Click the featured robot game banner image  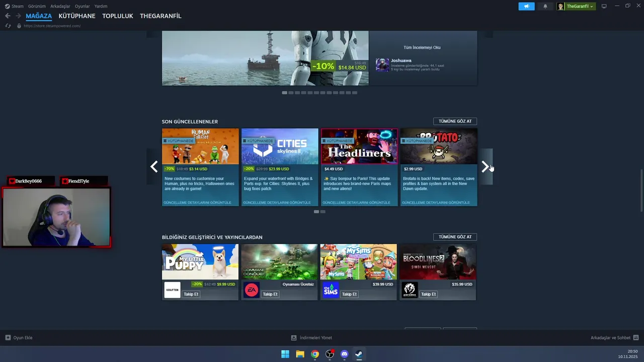pos(265,58)
